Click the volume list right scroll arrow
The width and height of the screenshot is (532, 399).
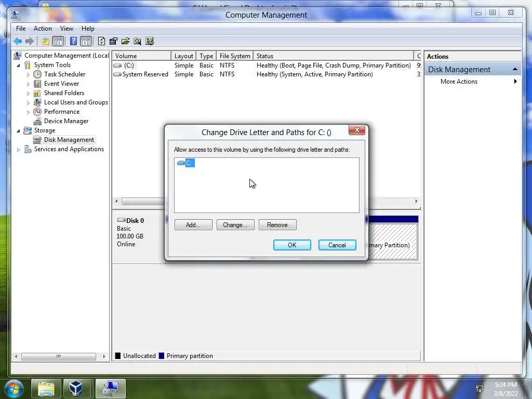pos(416,202)
